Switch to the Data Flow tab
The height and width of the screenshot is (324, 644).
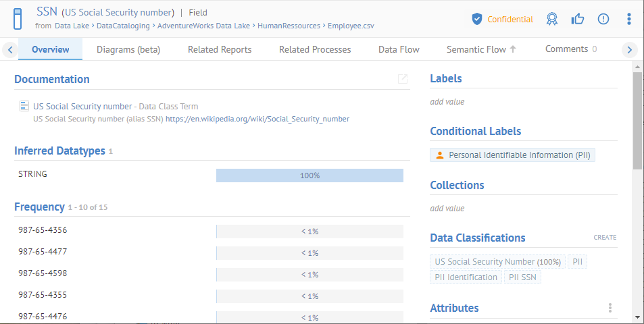399,49
